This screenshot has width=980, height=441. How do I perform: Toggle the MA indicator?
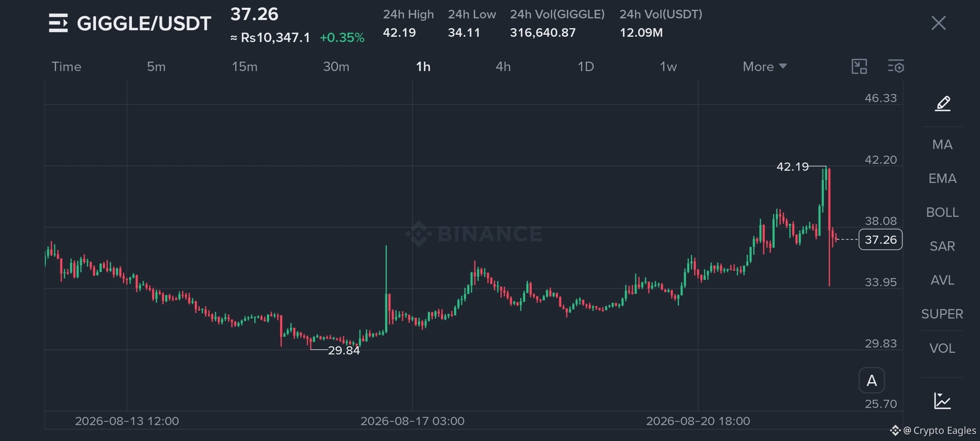(942, 145)
